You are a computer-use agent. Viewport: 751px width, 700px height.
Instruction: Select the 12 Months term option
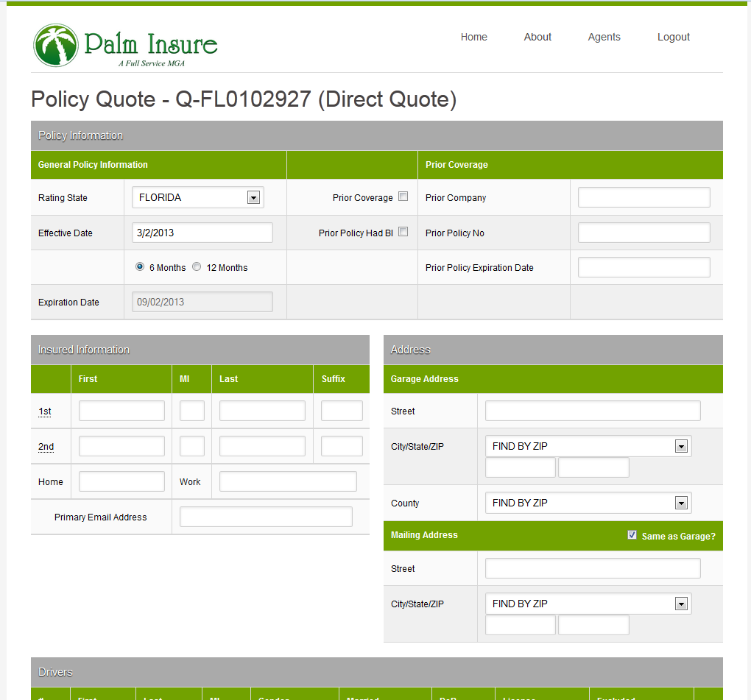tap(197, 267)
